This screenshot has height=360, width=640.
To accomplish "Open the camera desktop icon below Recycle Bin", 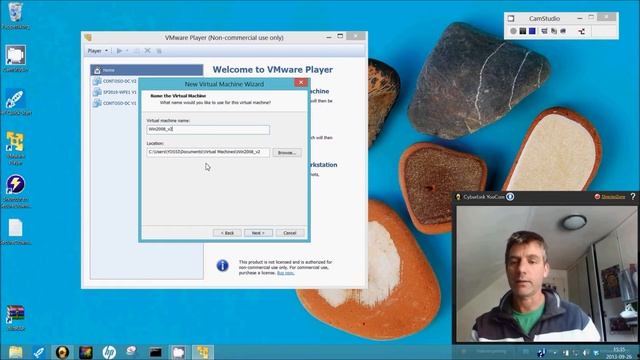I will (x=16, y=58).
